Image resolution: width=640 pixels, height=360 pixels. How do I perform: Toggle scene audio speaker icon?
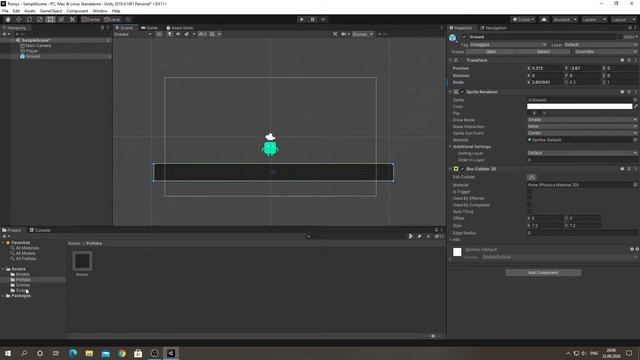[178, 34]
